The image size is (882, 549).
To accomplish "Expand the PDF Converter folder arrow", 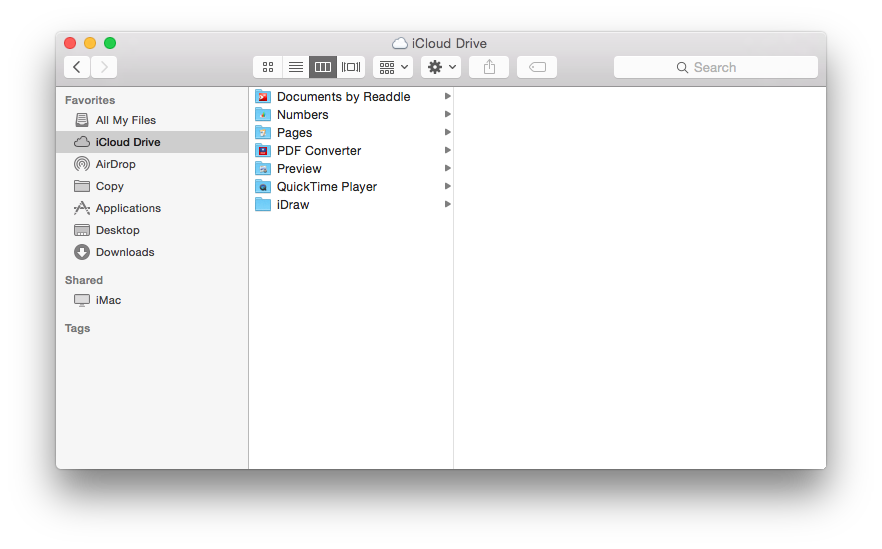I will [x=448, y=150].
